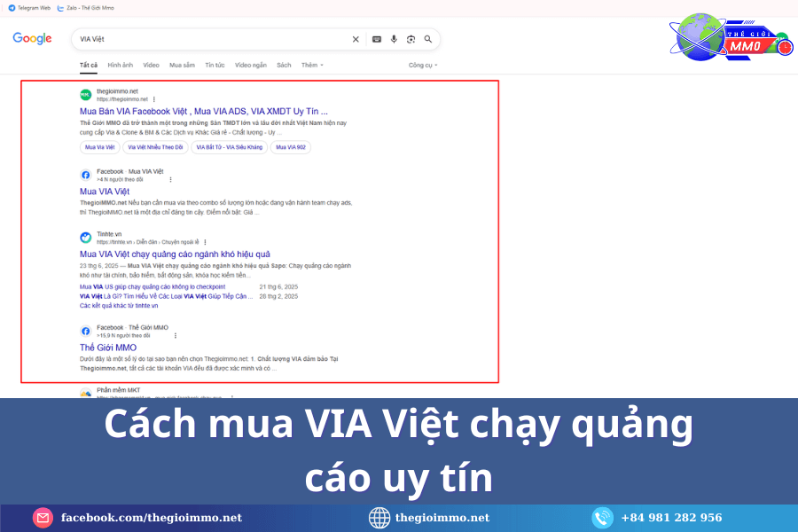Click the magnifying glass search icon
Screen dimensions: 798x532
coord(428,39)
